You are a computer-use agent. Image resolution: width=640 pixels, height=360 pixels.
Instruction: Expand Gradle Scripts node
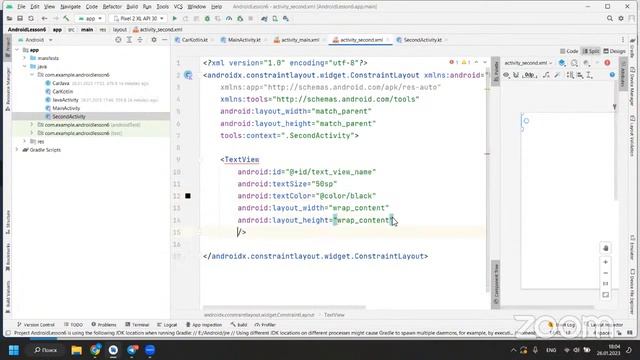click(x=17, y=150)
